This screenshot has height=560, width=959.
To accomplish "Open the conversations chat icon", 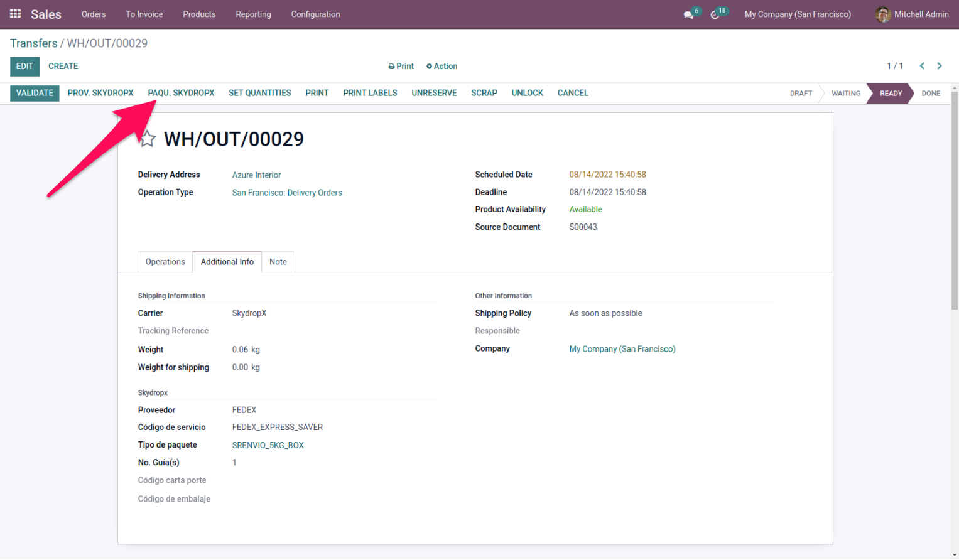I will pyautogui.click(x=689, y=14).
